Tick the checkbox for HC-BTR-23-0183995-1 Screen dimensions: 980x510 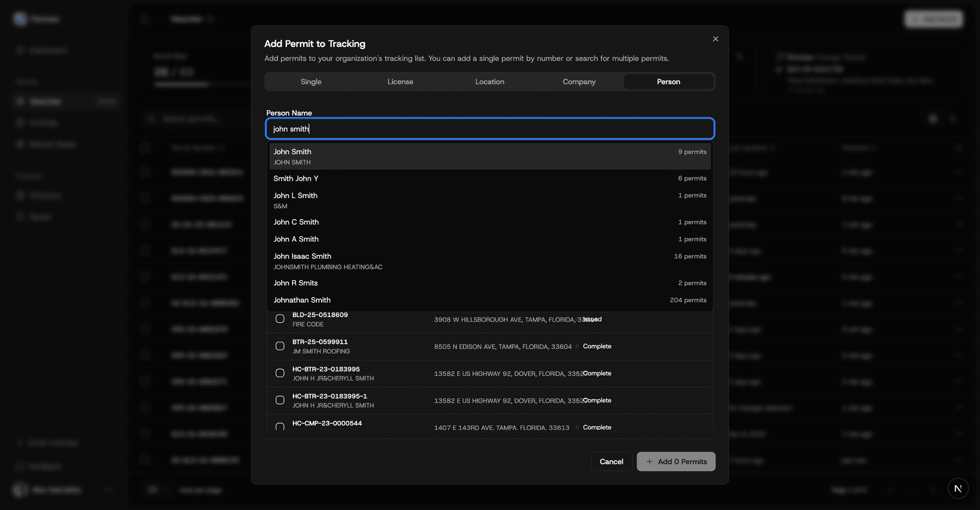pyautogui.click(x=280, y=400)
